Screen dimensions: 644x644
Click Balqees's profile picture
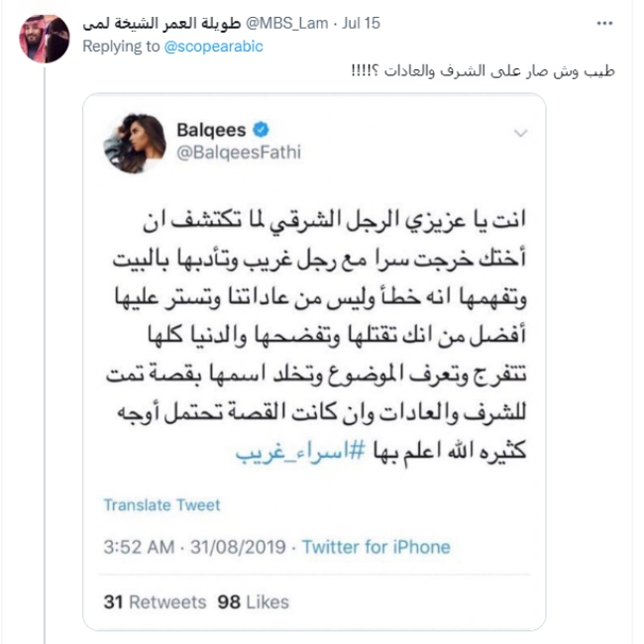(x=134, y=140)
